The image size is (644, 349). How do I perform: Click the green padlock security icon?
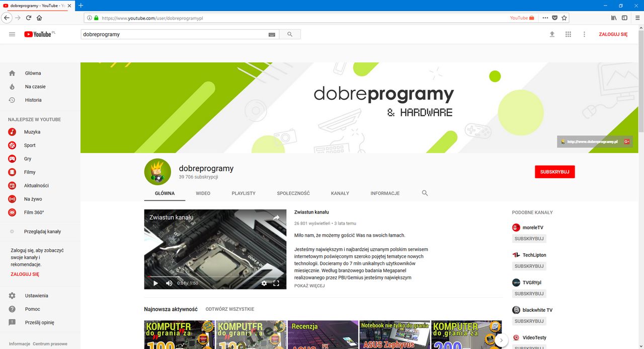point(96,18)
